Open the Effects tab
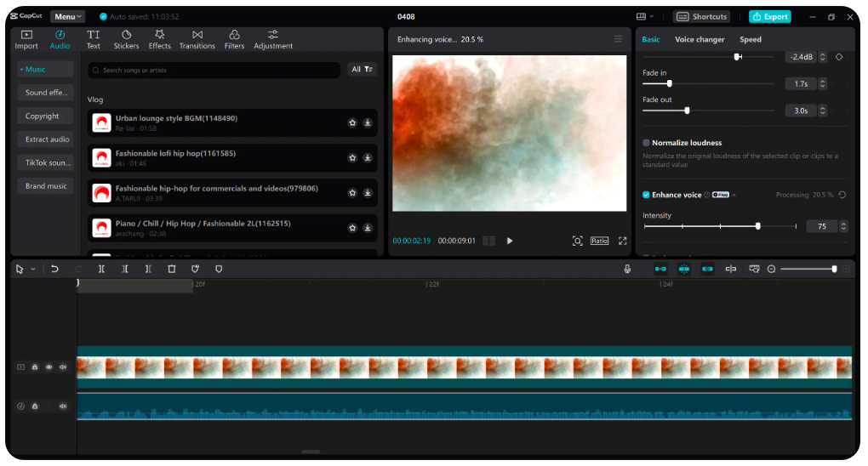This screenshot has height=466, width=868. click(159, 40)
